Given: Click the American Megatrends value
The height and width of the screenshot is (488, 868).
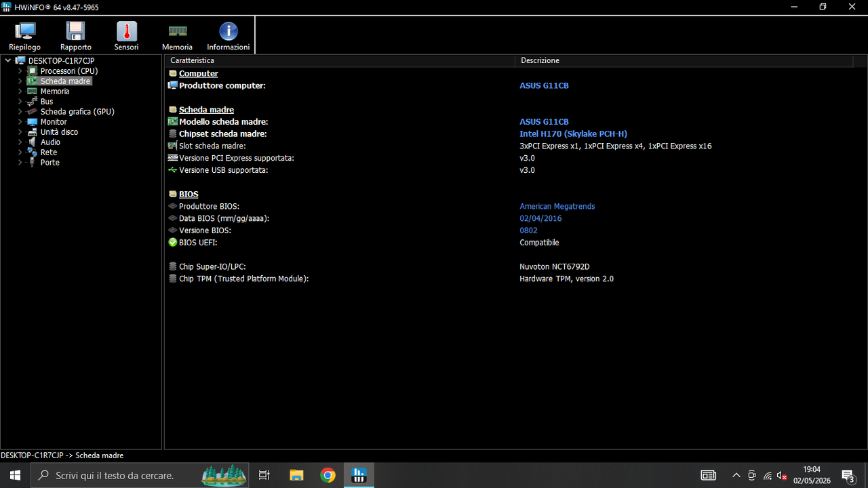Looking at the screenshot, I should [x=557, y=207].
